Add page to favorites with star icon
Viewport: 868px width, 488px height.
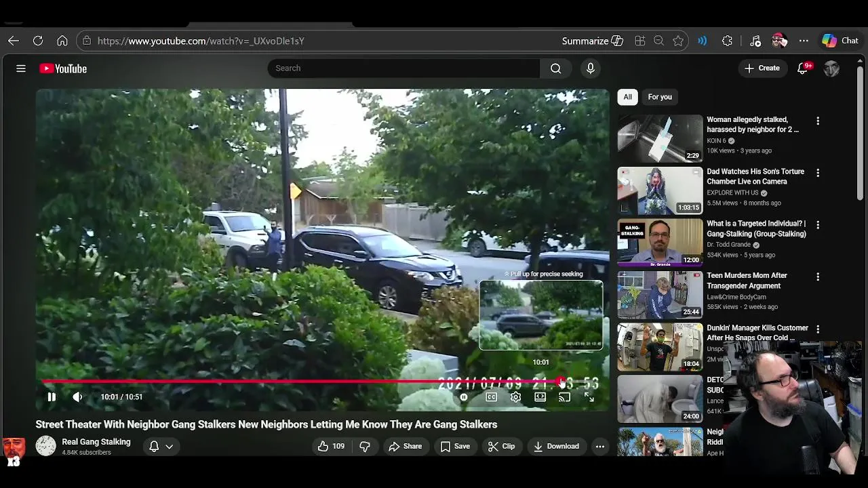pos(678,41)
